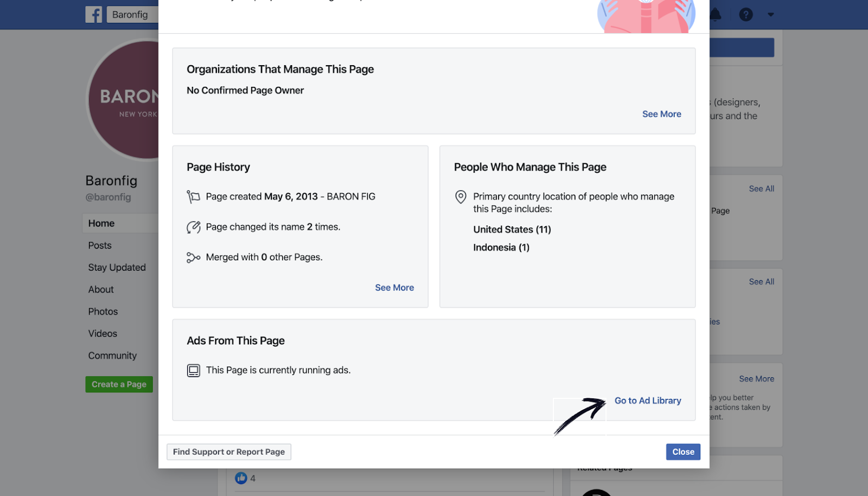Viewport: 868px width, 496px height.
Task: Click the Baronfig search field
Action: 133,15
